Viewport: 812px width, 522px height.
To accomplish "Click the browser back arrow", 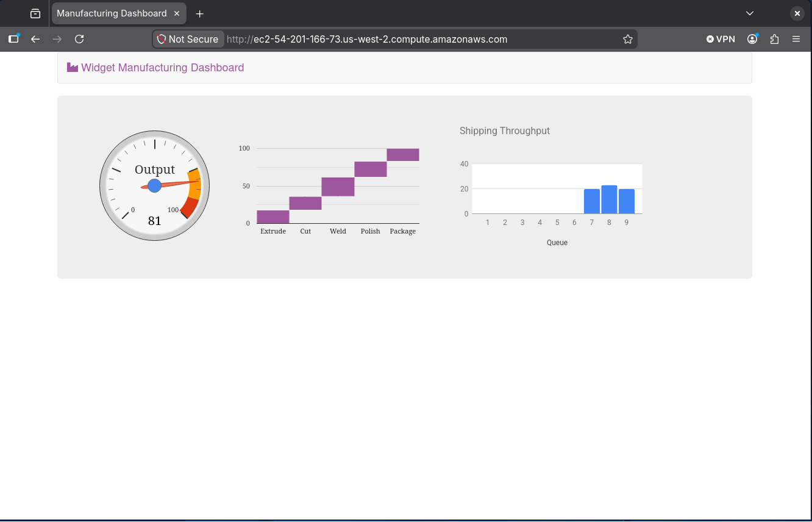I will pyautogui.click(x=35, y=39).
